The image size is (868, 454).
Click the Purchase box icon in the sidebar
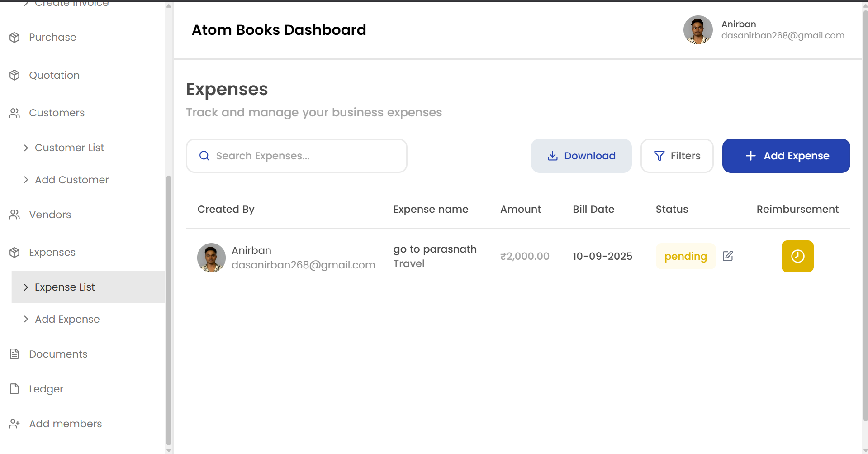[14, 37]
